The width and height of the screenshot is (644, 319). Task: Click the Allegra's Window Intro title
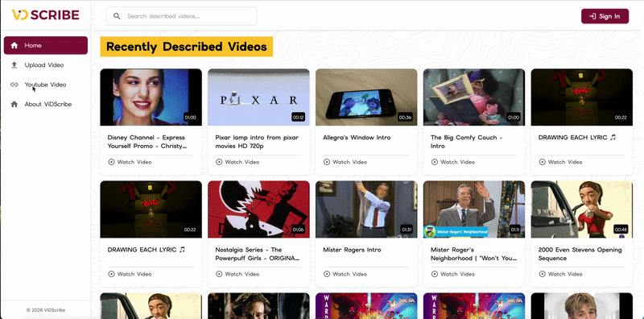point(357,138)
